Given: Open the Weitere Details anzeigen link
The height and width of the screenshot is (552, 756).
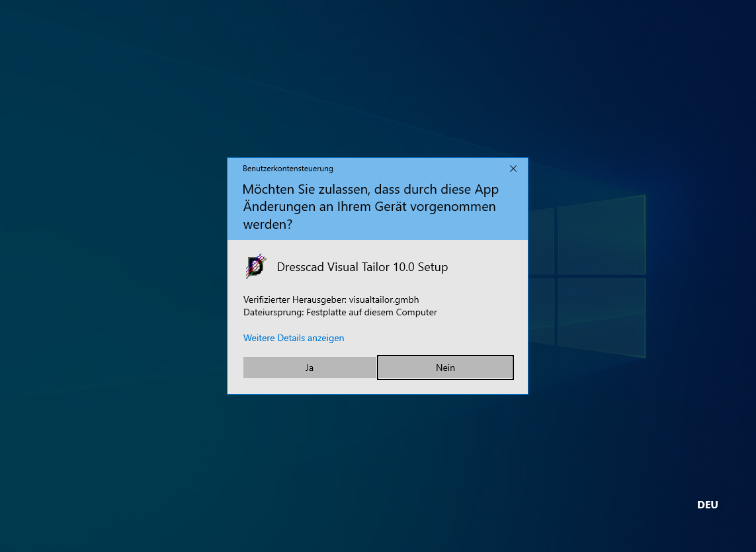Looking at the screenshot, I should (x=294, y=338).
